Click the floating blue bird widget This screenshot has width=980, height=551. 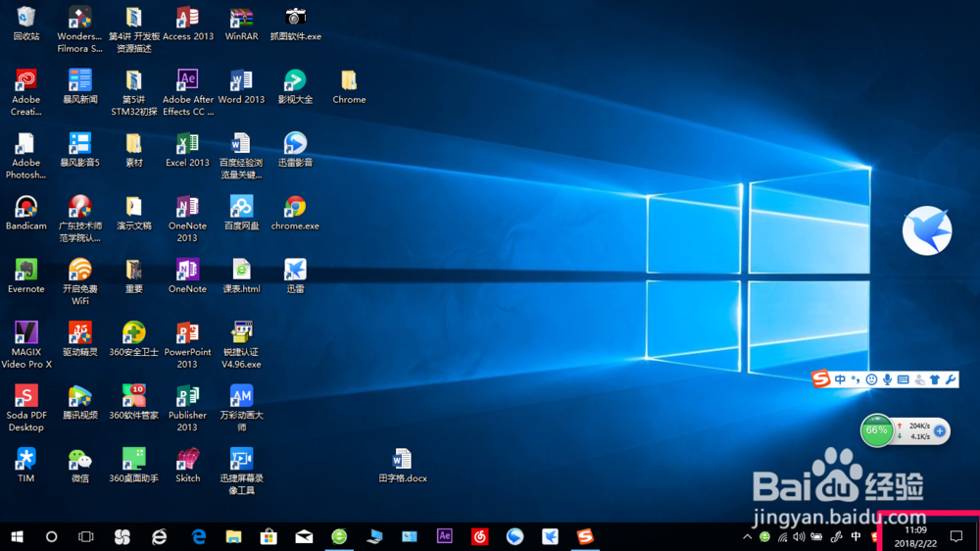[x=927, y=230]
